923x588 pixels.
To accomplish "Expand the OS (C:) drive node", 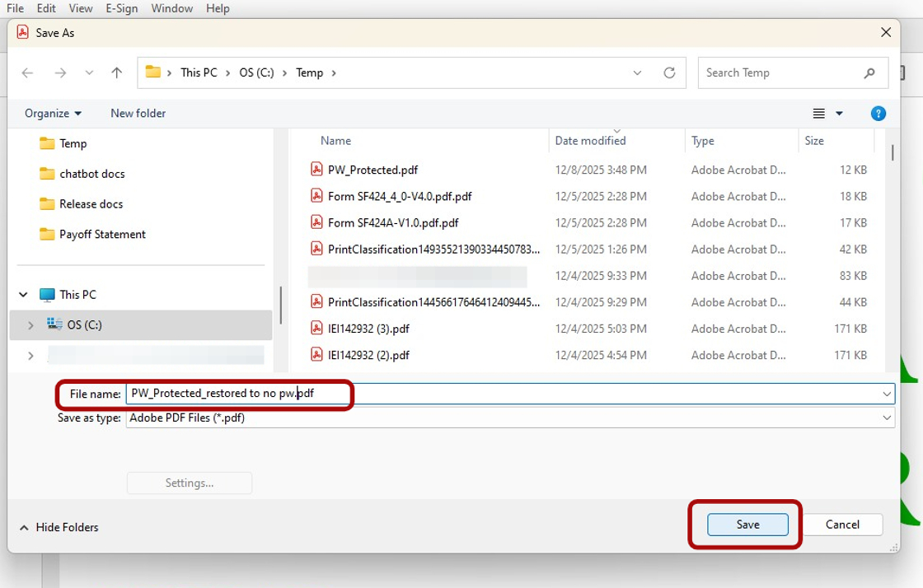I will [30, 325].
